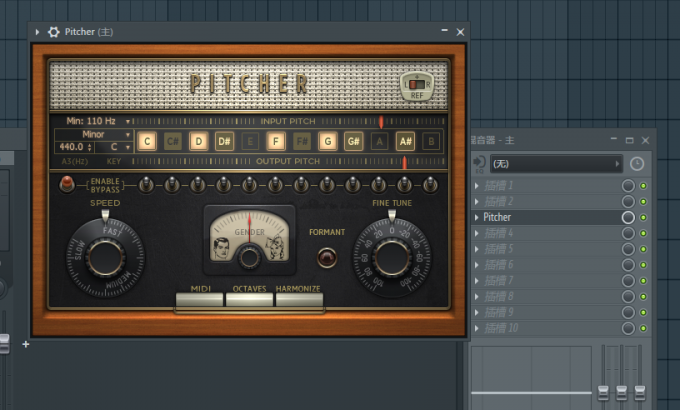Open Pitcher plugin settings gear icon
Image resolution: width=680 pixels, height=410 pixels.
54,32
